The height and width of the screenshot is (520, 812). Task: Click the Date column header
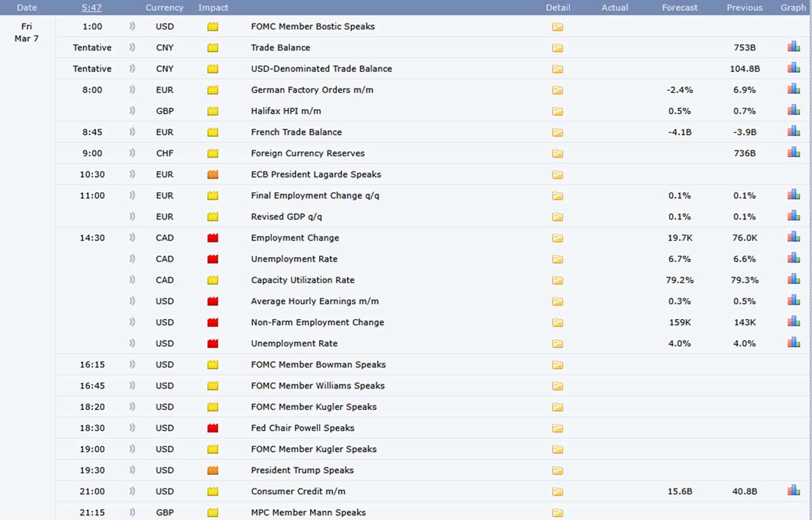(x=27, y=8)
